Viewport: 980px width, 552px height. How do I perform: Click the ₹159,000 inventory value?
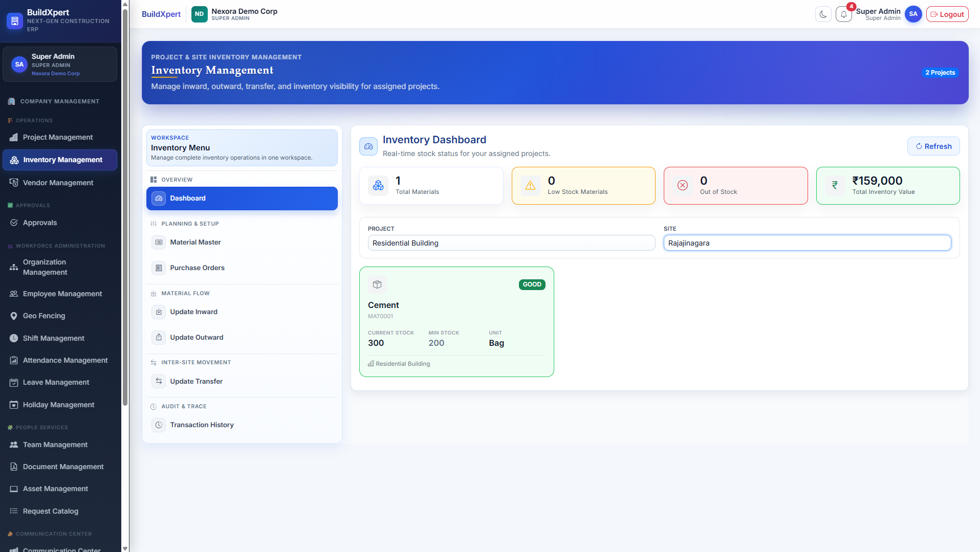point(877,181)
